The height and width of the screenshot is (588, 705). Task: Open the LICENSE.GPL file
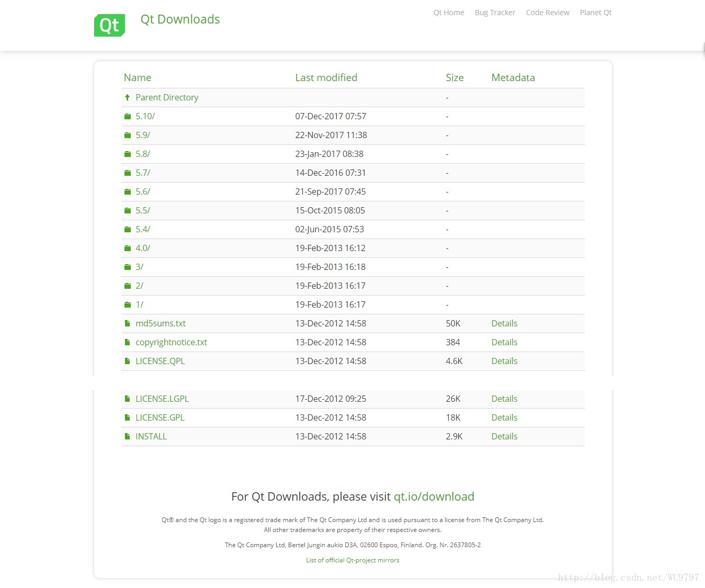tap(160, 417)
